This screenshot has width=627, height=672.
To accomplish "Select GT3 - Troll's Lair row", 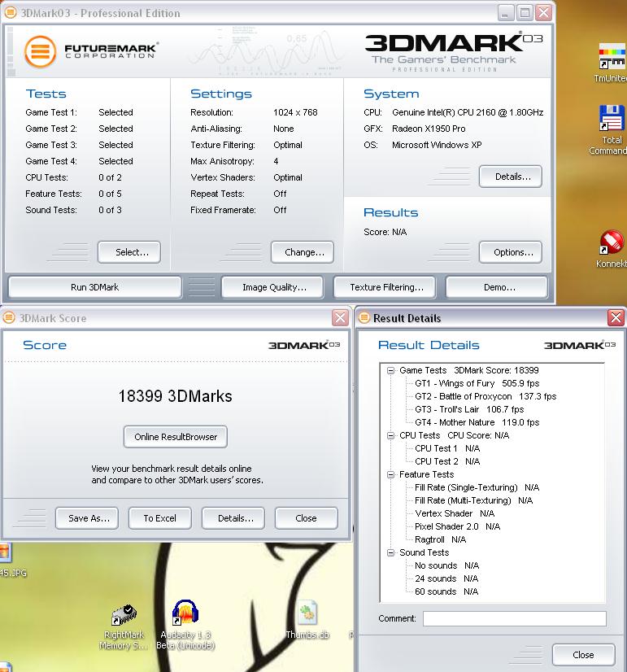I will click(469, 409).
